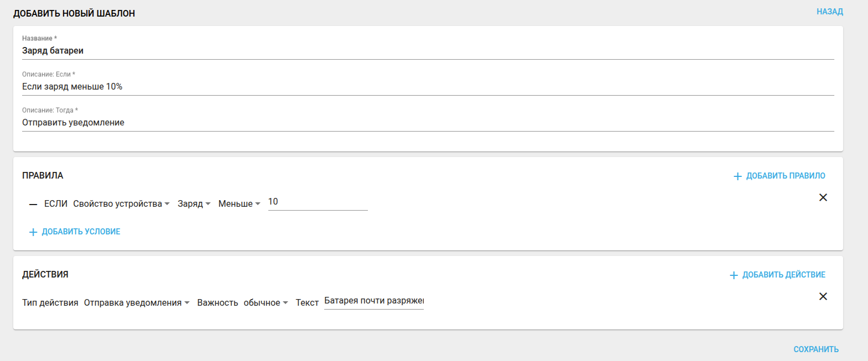Click plus icon next to Добавить действие
The image size is (868, 361).
pos(734,275)
